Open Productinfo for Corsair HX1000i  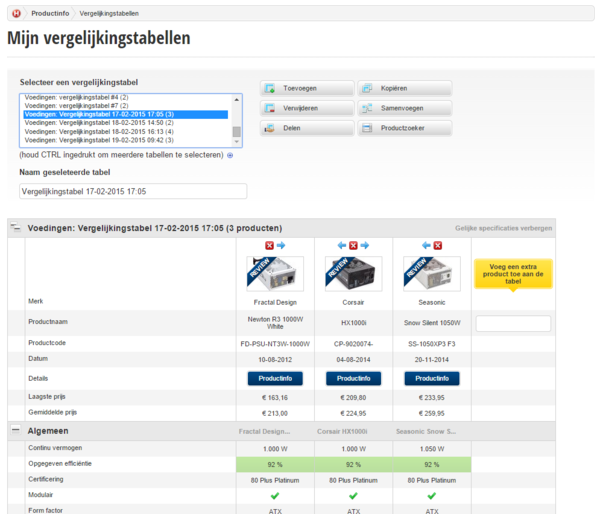coord(354,379)
